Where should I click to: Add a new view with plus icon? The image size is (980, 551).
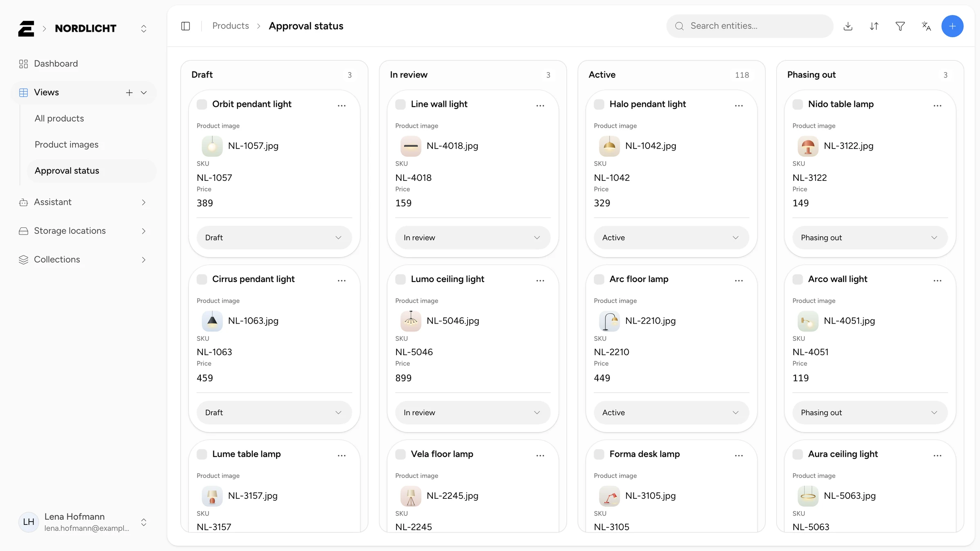(x=129, y=93)
